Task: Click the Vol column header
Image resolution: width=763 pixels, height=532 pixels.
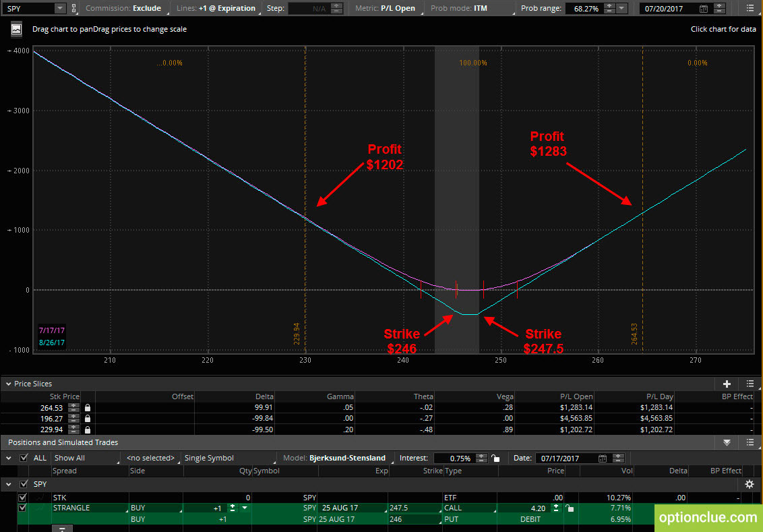Action: tap(627, 471)
